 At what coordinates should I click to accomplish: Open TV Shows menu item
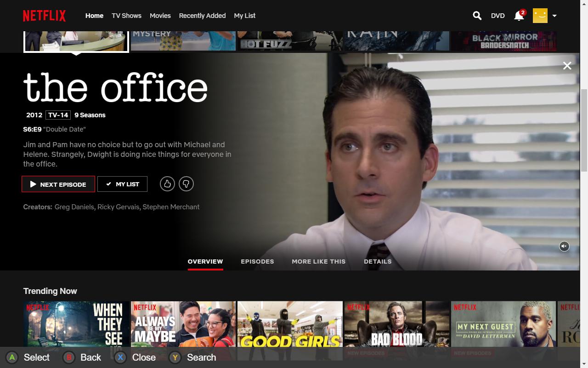point(126,16)
